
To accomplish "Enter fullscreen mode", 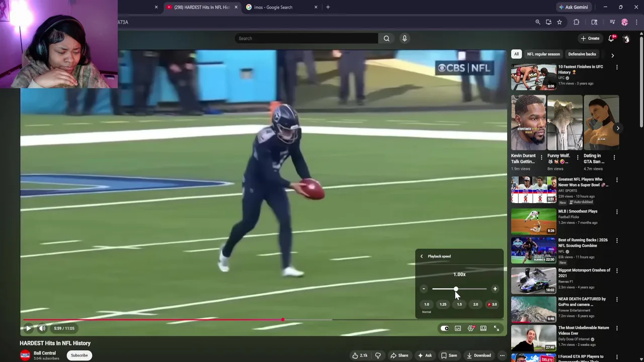I will 497,328.
